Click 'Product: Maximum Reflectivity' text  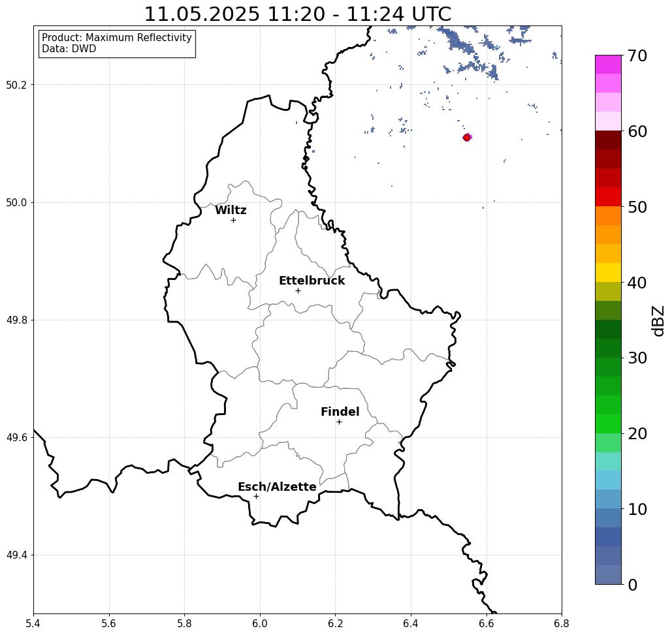pyautogui.click(x=116, y=38)
